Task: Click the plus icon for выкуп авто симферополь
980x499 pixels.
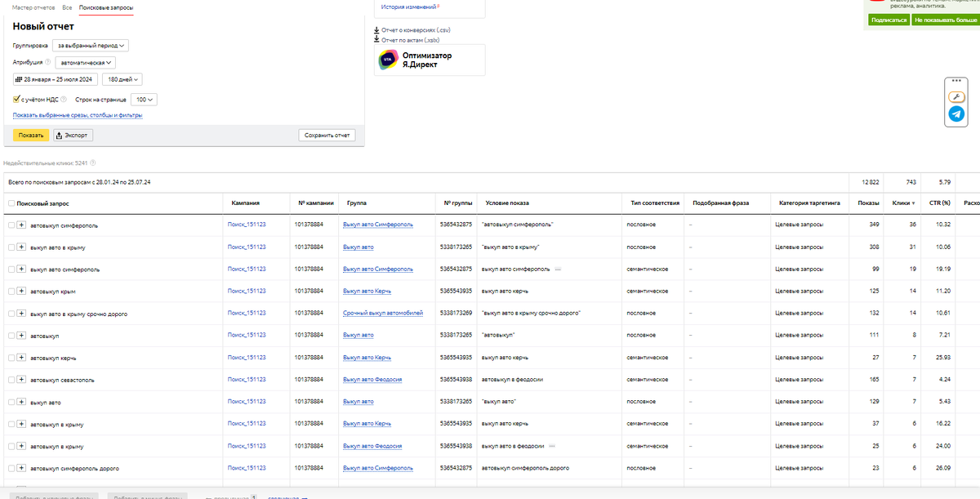Action: [22, 269]
